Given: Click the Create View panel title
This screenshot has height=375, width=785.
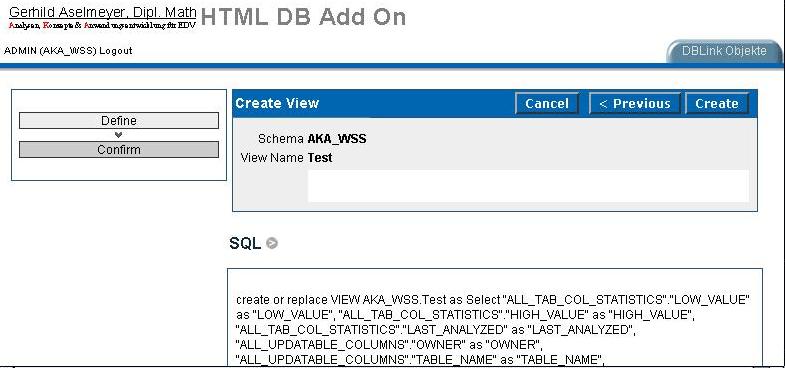Looking at the screenshot, I should (x=277, y=103).
